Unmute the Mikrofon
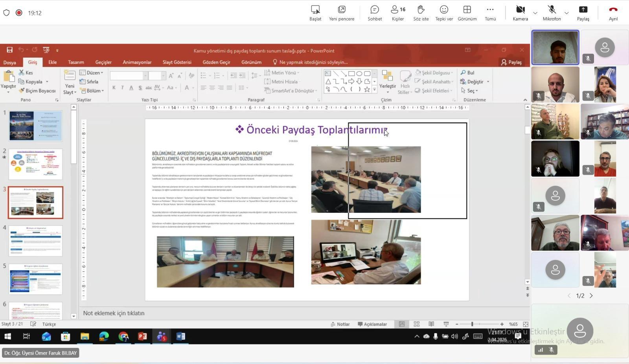629x364 pixels. [552, 13]
